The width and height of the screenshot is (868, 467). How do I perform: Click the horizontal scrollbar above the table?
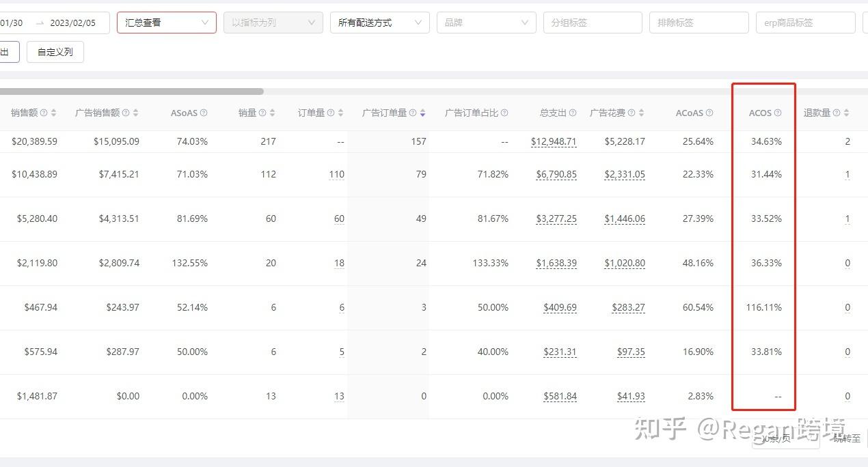pyautogui.click(x=131, y=91)
